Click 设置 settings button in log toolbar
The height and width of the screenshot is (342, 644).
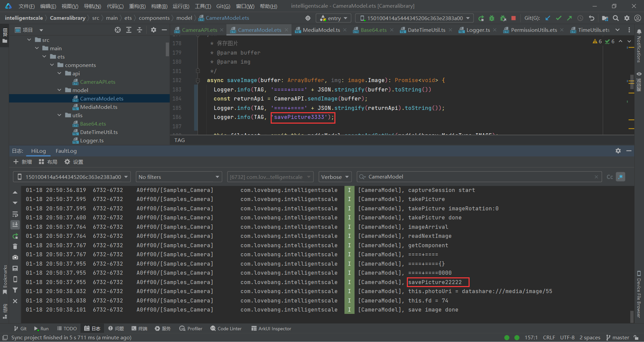[74, 162]
